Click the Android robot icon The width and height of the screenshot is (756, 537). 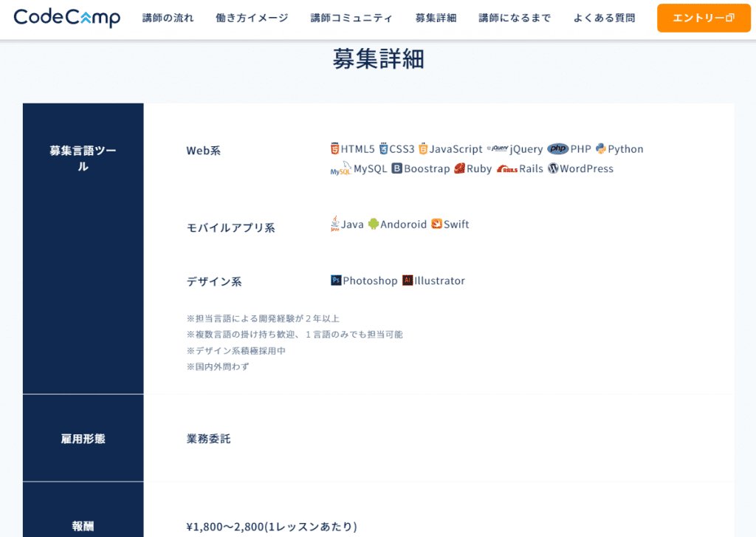(x=374, y=224)
